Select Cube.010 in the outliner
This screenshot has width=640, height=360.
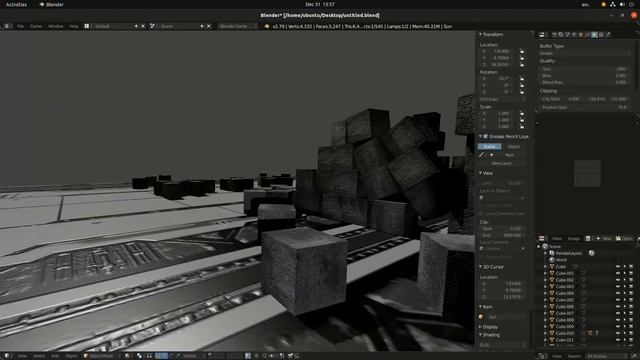(x=564, y=333)
